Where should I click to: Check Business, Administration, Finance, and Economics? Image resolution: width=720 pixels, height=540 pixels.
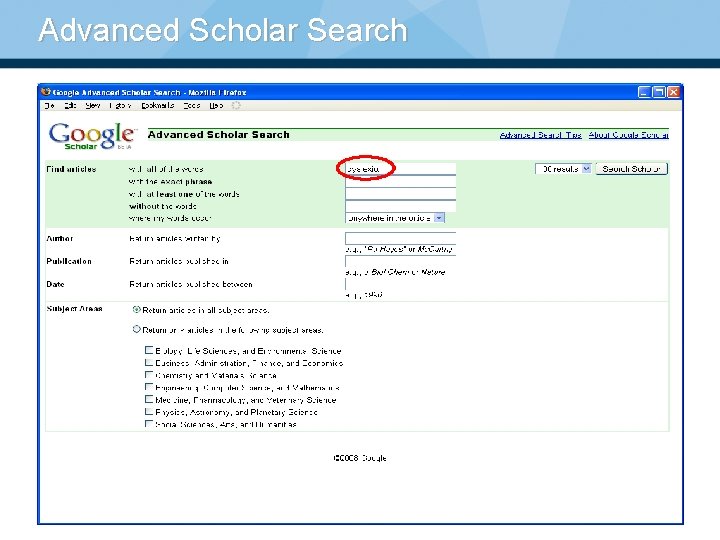[x=149, y=363]
